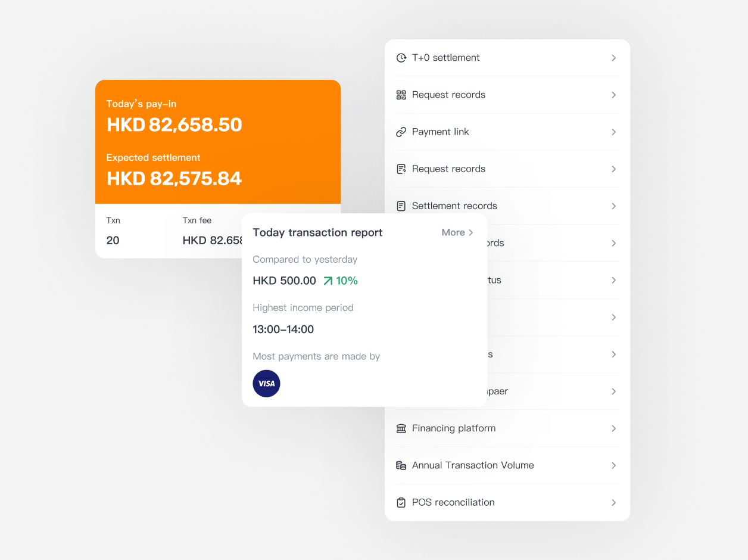Click the Settlement records document icon
Viewport: 748px width, 560px height.
[x=401, y=206]
